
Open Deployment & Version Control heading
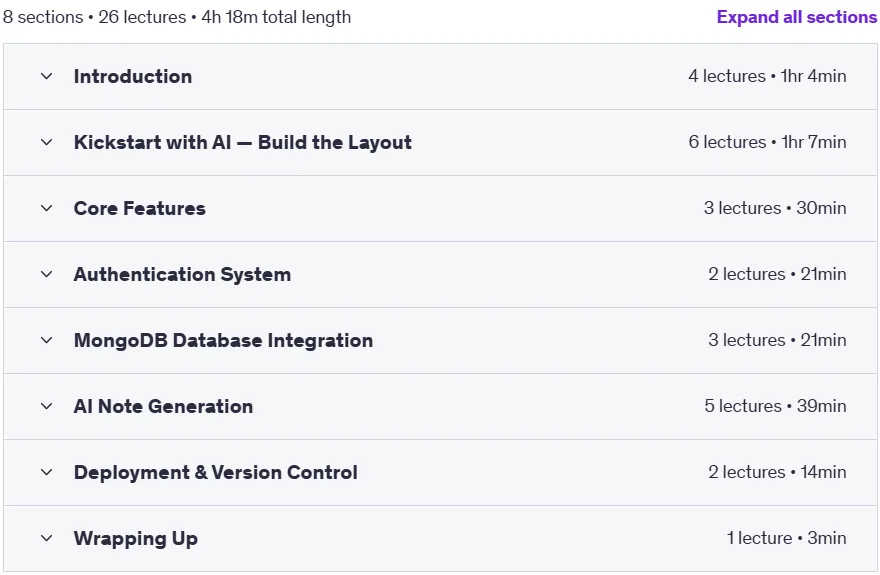[x=216, y=472]
